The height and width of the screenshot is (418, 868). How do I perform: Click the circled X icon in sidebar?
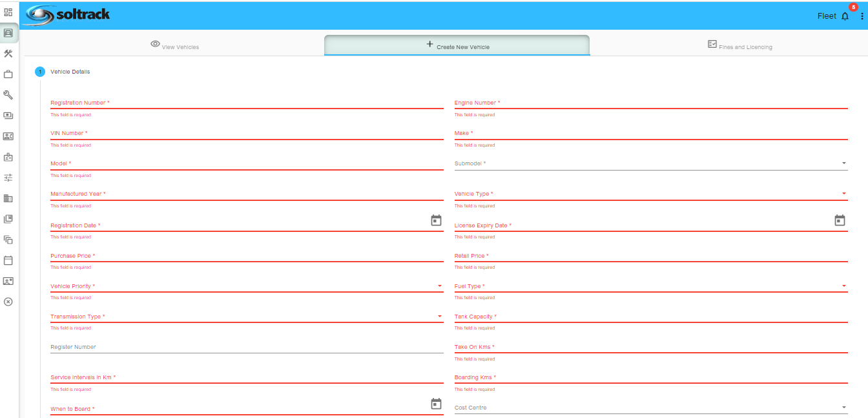[x=8, y=302]
